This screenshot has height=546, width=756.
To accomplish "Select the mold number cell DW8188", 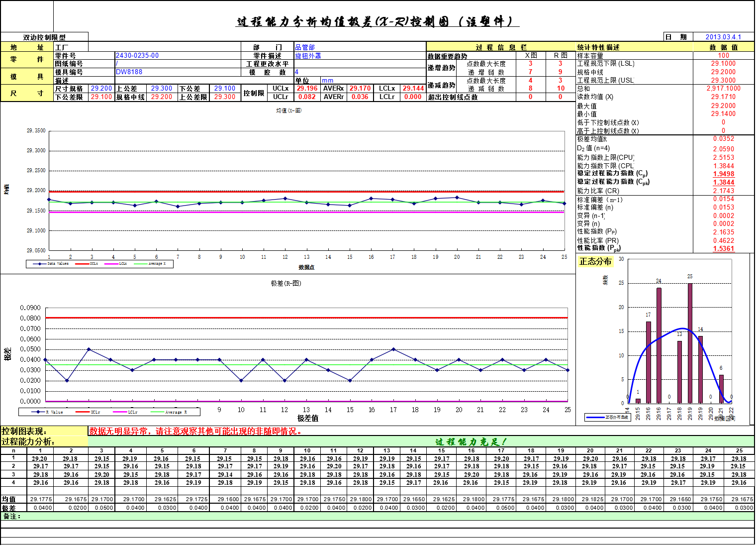I will click(129, 72).
